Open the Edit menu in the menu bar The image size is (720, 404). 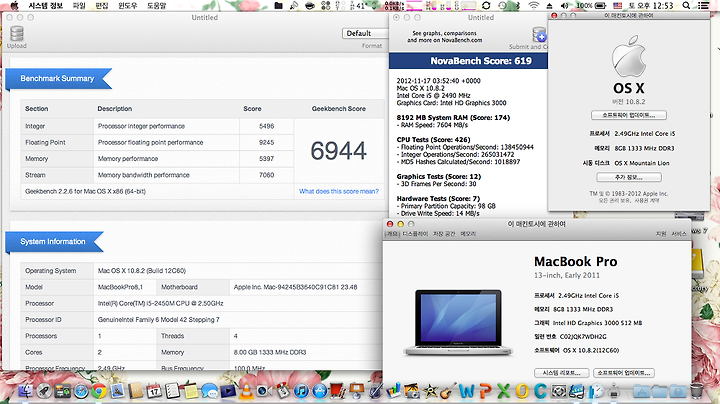tap(101, 6)
